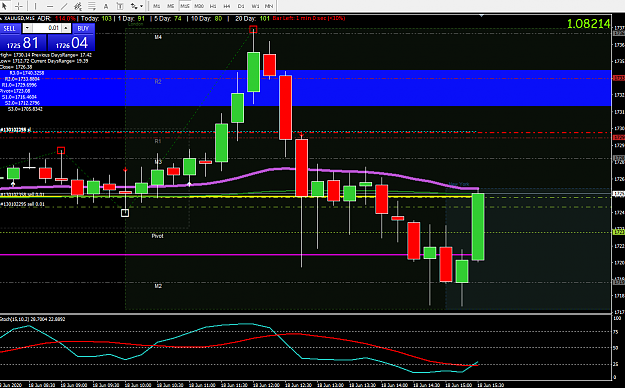The image size is (625, 388).
Task: Decrease lot volume with down arrow
Action: click(27, 28)
